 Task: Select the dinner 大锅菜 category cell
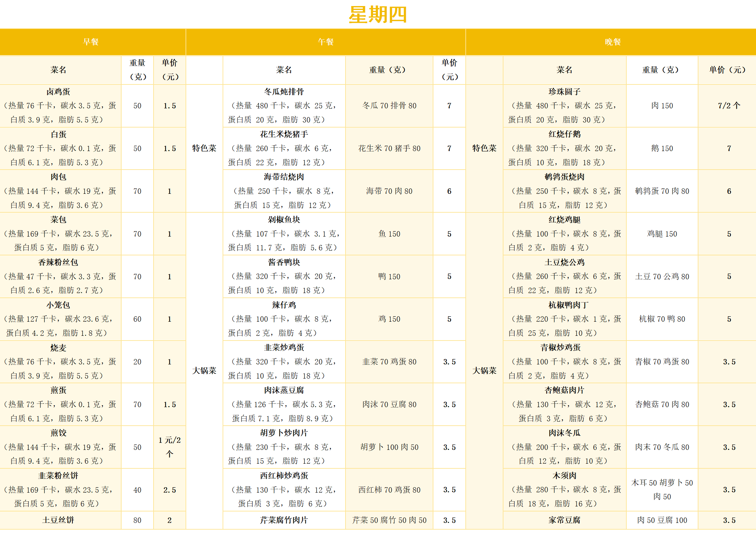coord(484,370)
